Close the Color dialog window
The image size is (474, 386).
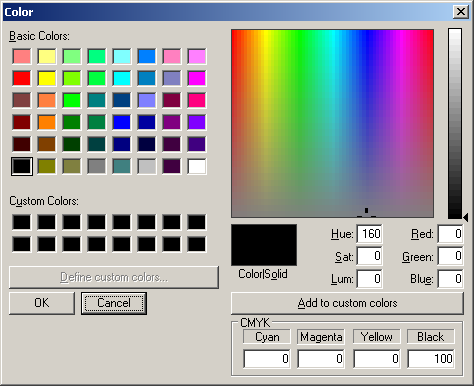[461, 12]
